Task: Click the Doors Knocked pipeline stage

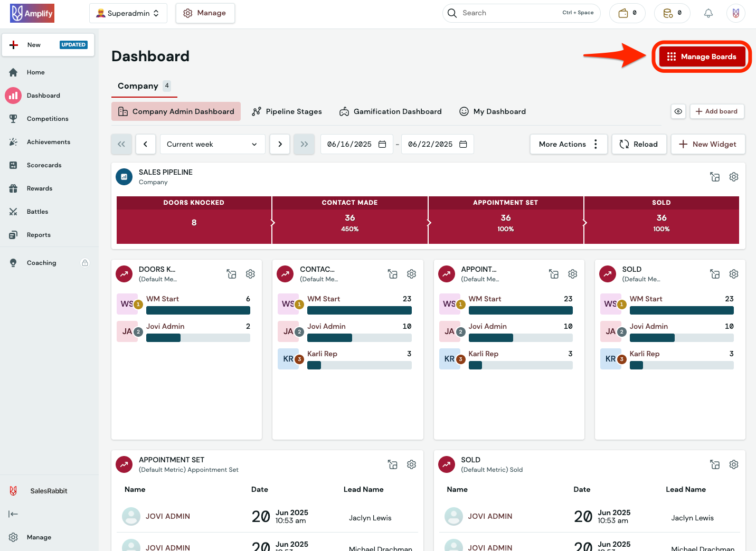Action: click(x=194, y=220)
